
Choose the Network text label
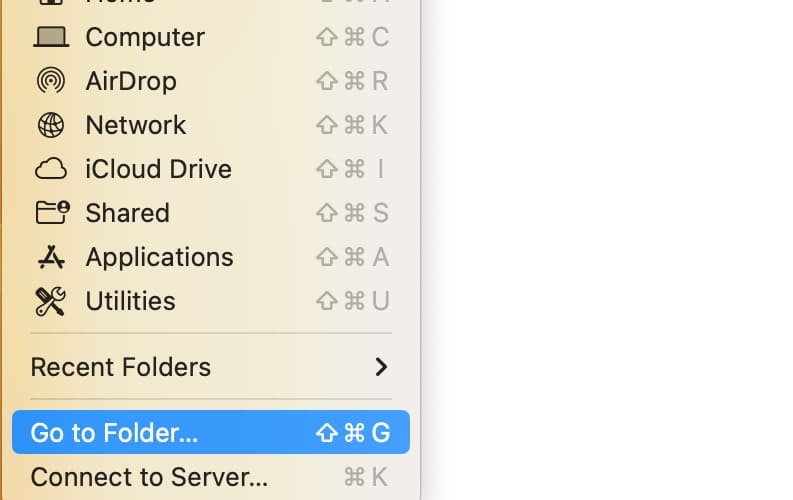click(136, 125)
